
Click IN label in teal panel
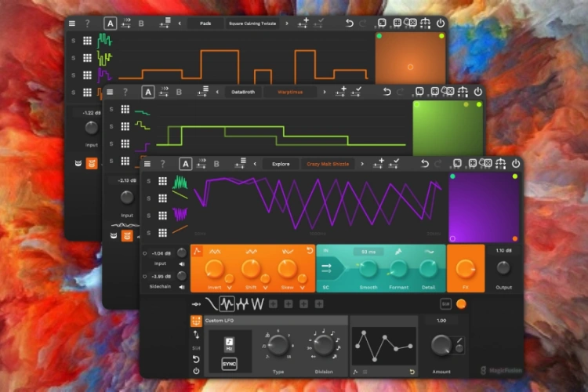click(326, 251)
